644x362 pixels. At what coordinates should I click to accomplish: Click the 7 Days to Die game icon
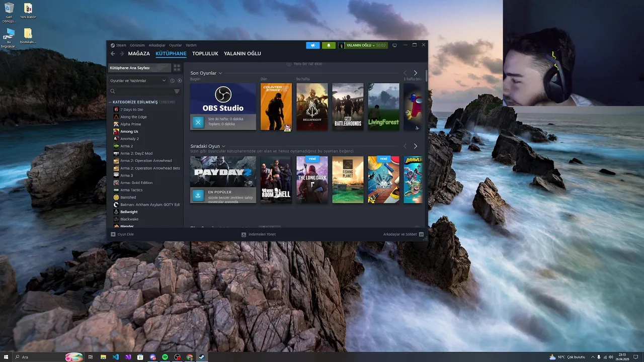(x=116, y=109)
